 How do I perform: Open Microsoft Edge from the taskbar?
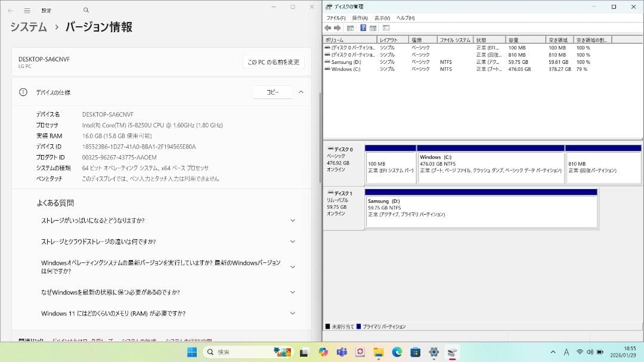pyautogui.click(x=397, y=352)
